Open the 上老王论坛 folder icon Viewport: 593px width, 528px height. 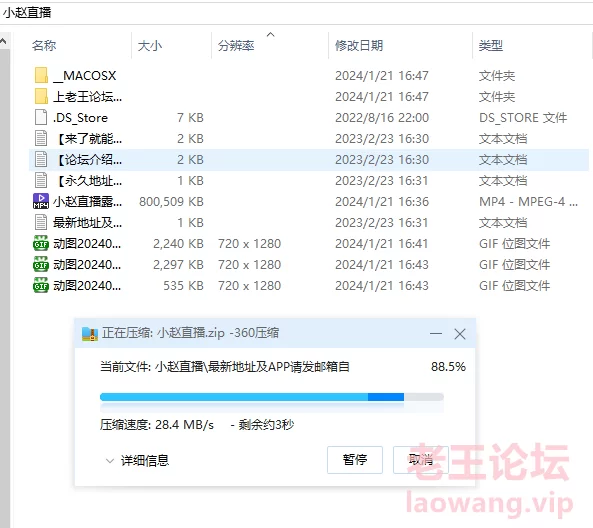coord(41,96)
